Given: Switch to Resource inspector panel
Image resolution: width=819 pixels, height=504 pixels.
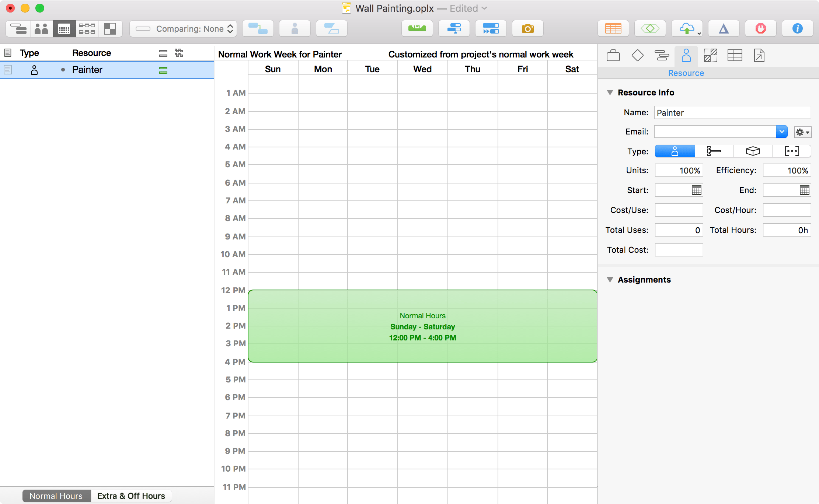Looking at the screenshot, I should point(686,56).
